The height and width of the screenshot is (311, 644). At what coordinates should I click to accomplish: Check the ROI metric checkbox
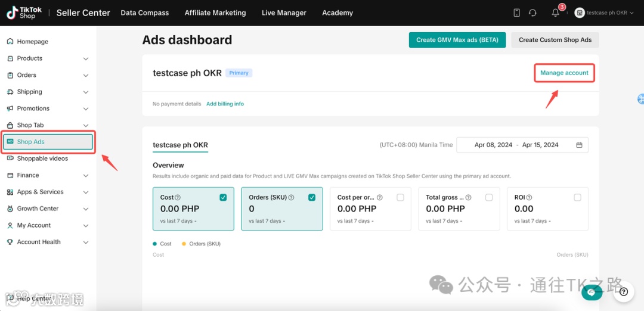click(x=577, y=197)
